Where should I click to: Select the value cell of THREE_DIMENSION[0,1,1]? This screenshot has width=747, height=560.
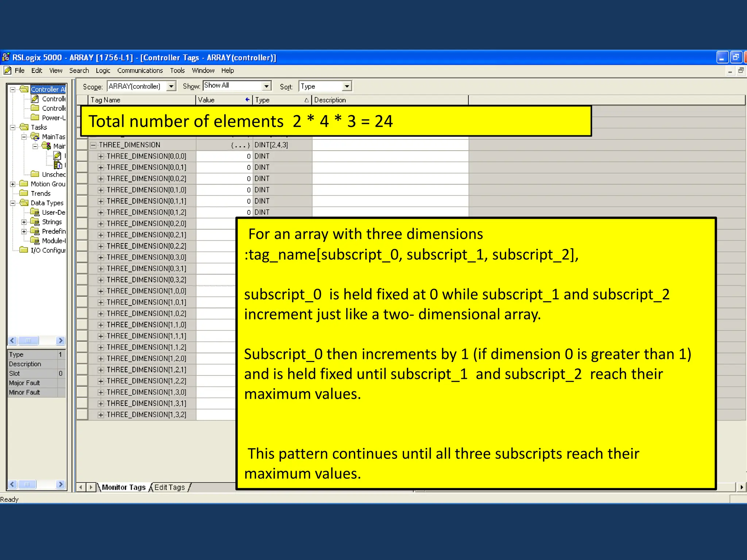click(x=224, y=201)
